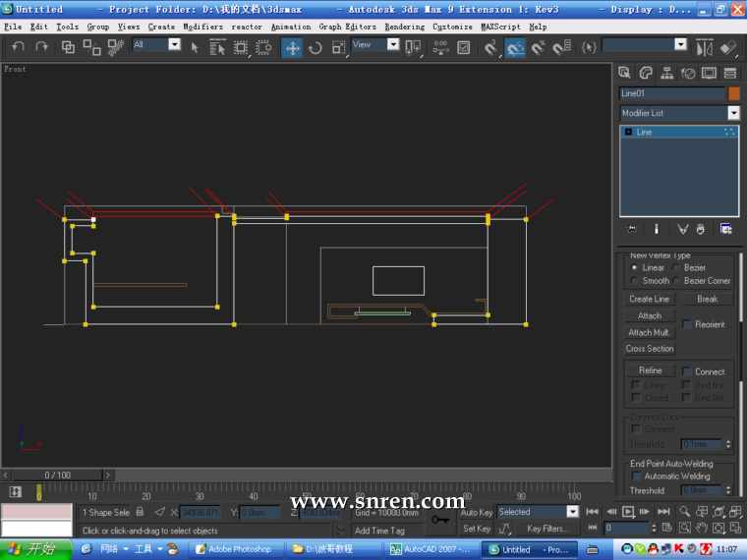Click the Key Filters button
Screen dimensions: 747x560
pyautogui.click(x=545, y=529)
